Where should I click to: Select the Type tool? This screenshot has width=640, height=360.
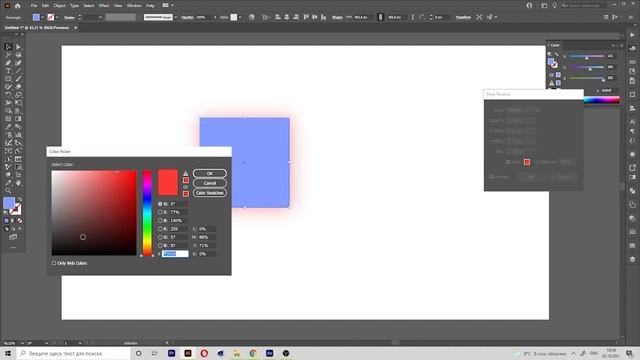(x=8, y=71)
